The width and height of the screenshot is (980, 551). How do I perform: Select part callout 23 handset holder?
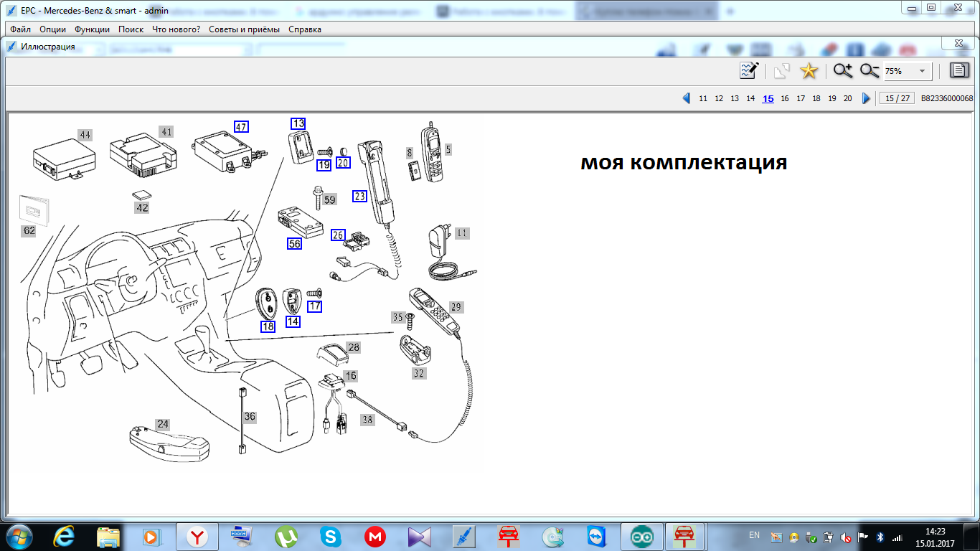click(359, 196)
